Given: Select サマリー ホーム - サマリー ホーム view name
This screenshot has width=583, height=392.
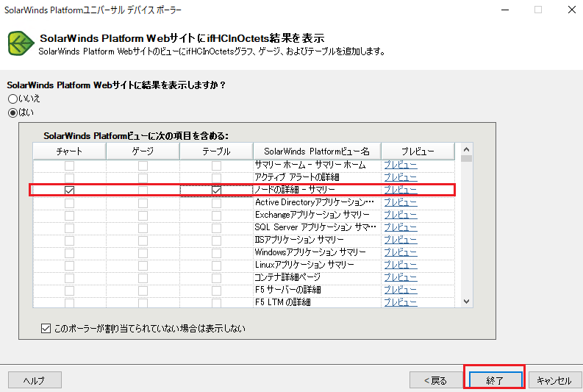Looking at the screenshot, I should [x=310, y=165].
